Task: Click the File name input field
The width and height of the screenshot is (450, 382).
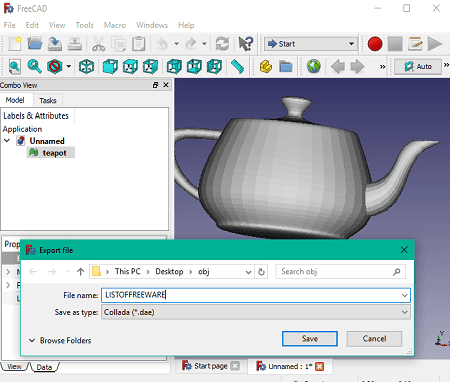Action: point(256,295)
